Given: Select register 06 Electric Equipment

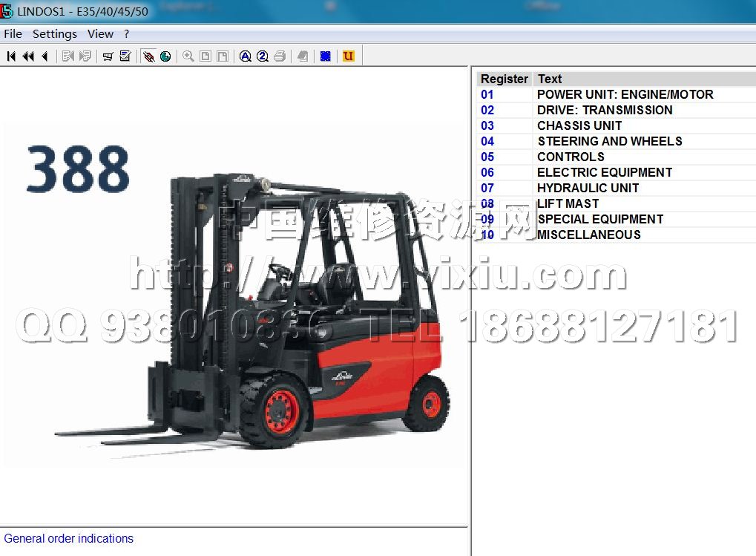Looking at the screenshot, I should [x=604, y=172].
